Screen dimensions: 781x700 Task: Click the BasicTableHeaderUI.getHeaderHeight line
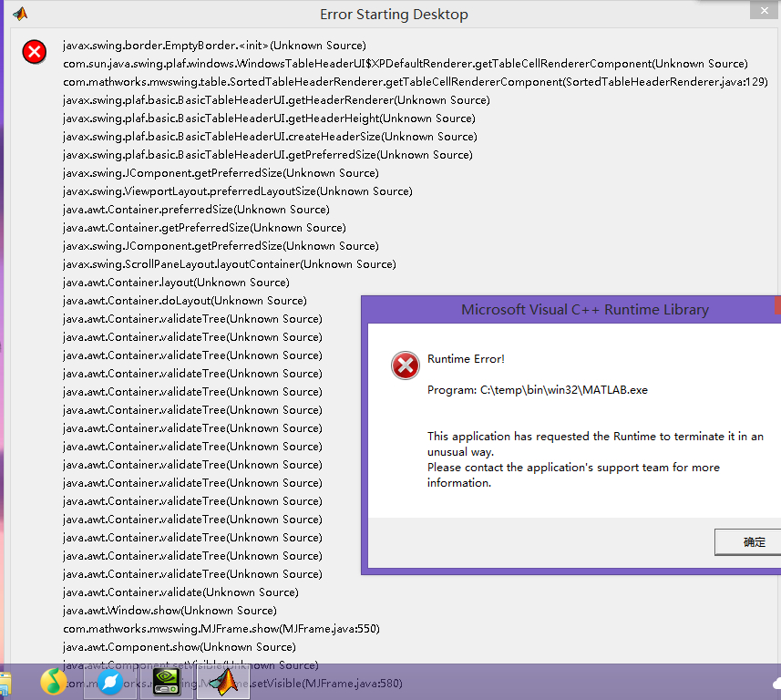click(x=269, y=118)
